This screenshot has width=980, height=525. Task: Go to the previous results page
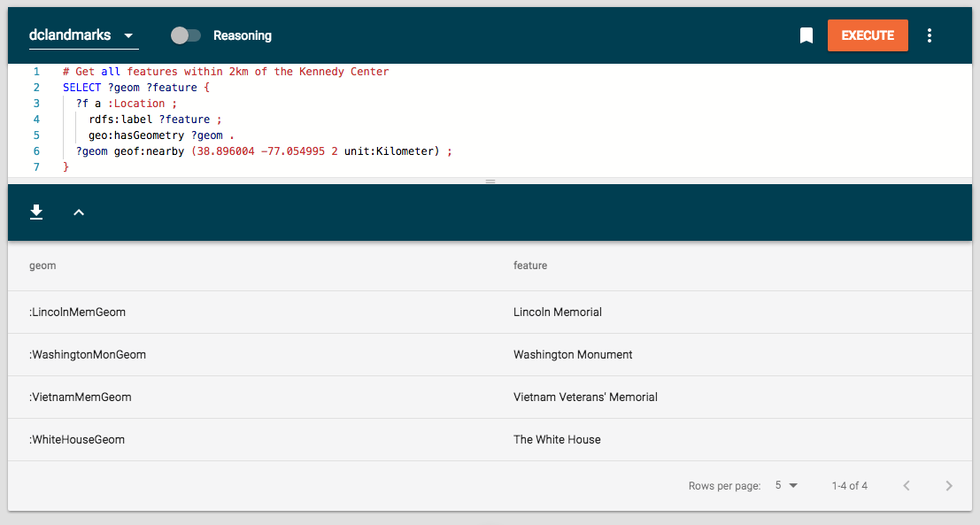906,486
